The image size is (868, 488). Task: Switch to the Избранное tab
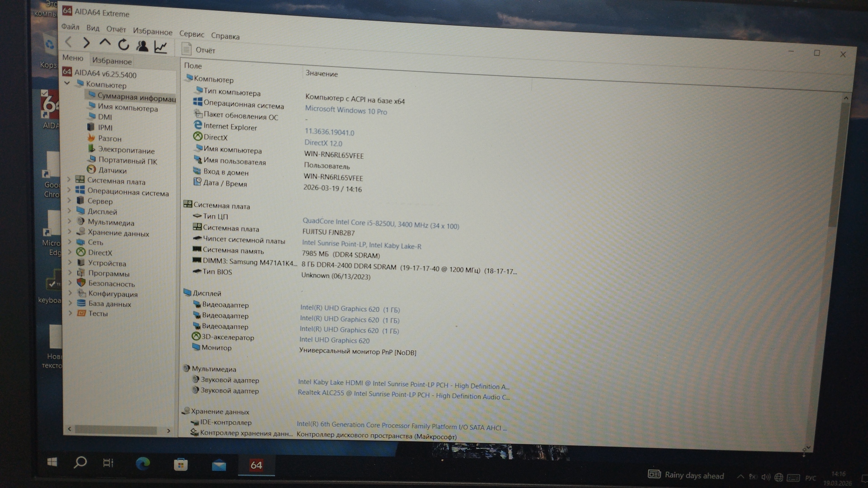[112, 61]
